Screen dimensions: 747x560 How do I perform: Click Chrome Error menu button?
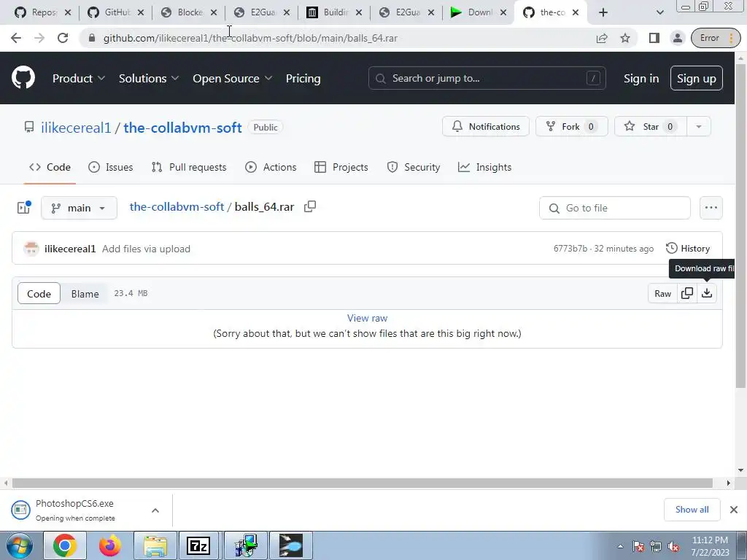click(x=716, y=38)
